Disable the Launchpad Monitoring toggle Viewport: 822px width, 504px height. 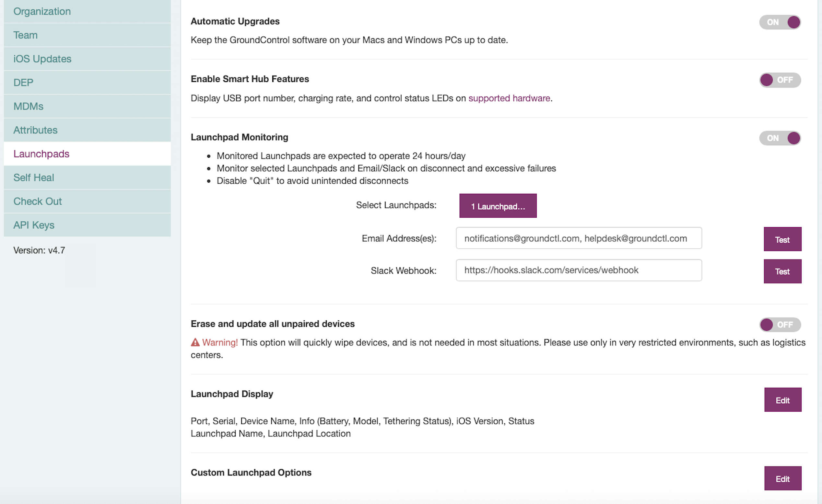(780, 138)
